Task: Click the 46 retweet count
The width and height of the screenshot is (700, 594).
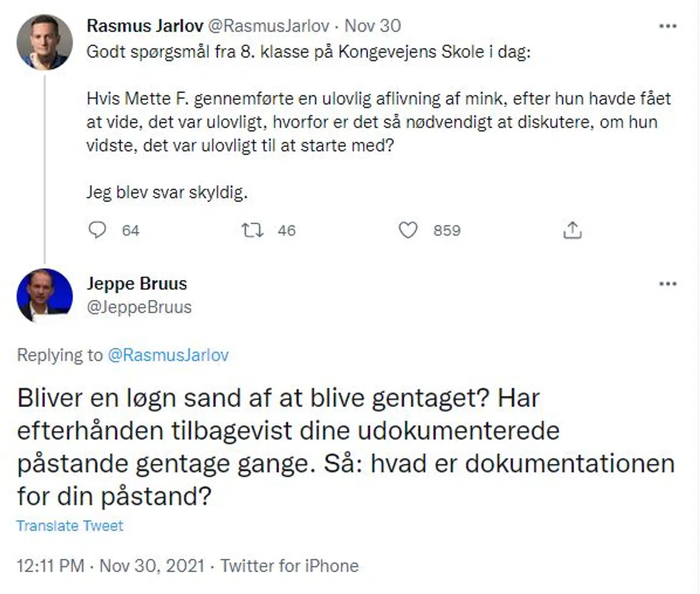Action: point(286,231)
